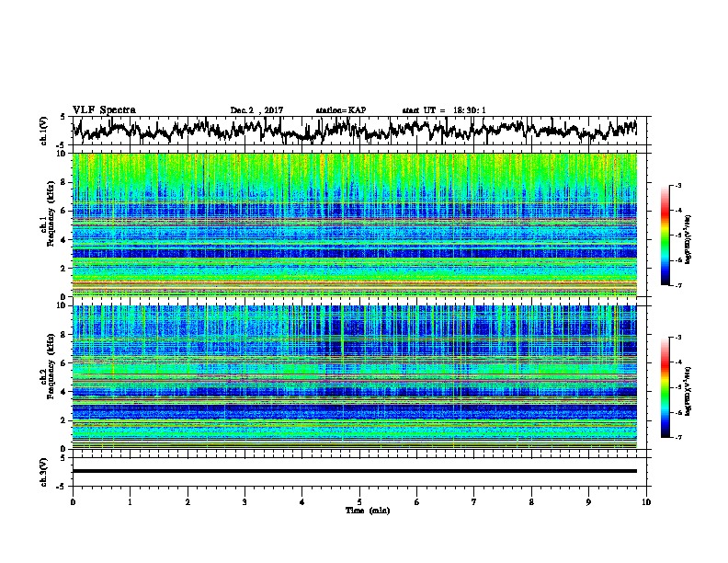Viewport: 728px width, 563px height.
Task: Click the ch.3(V) axis label
Action: (44, 472)
